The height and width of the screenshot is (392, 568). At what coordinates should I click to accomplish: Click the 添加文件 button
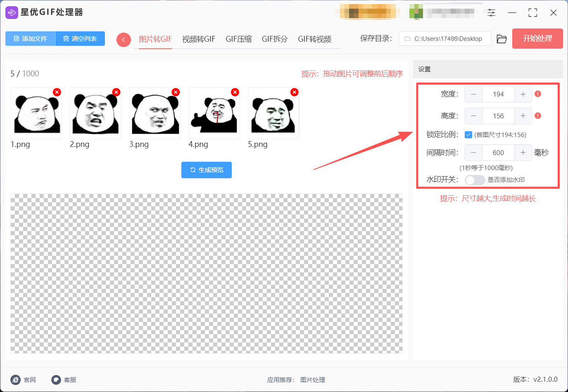point(30,38)
